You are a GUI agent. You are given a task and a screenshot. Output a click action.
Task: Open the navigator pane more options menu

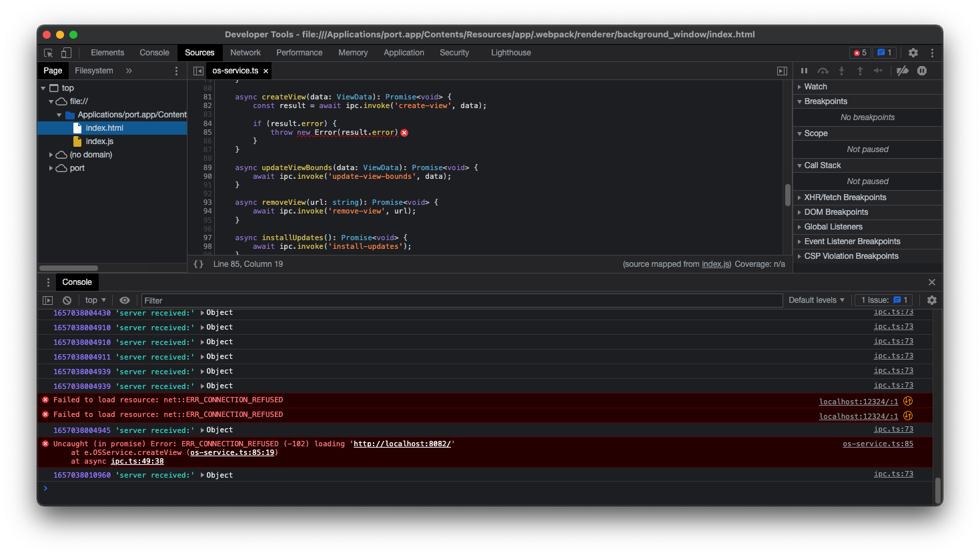(176, 71)
